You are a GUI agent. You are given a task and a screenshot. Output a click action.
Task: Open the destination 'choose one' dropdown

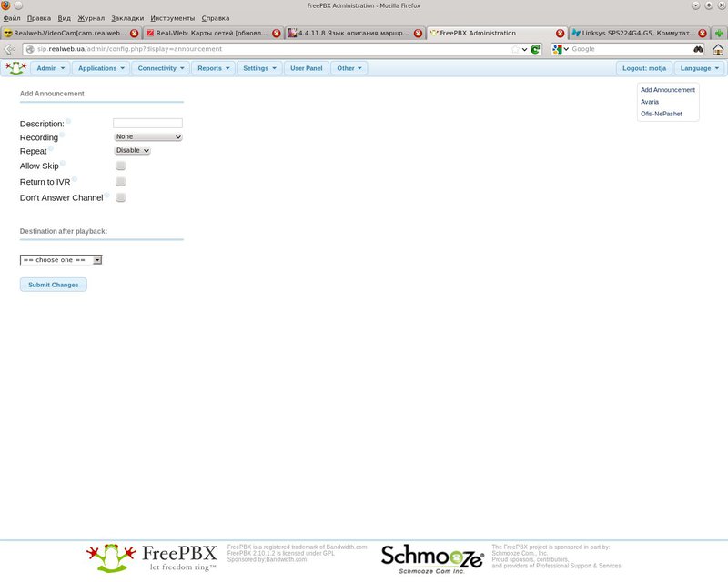[x=61, y=260]
